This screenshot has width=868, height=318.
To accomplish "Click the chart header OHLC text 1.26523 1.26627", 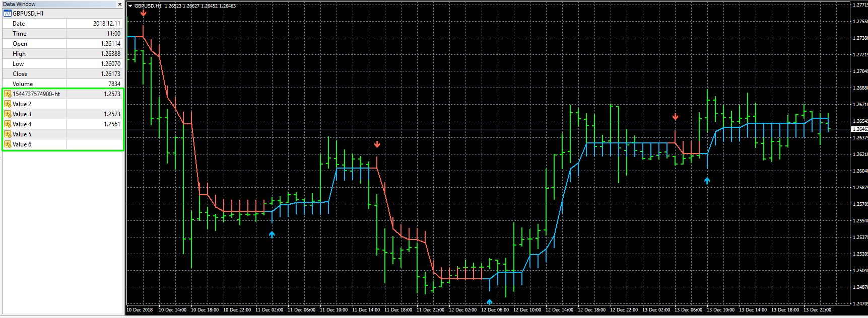I will 182,6.
